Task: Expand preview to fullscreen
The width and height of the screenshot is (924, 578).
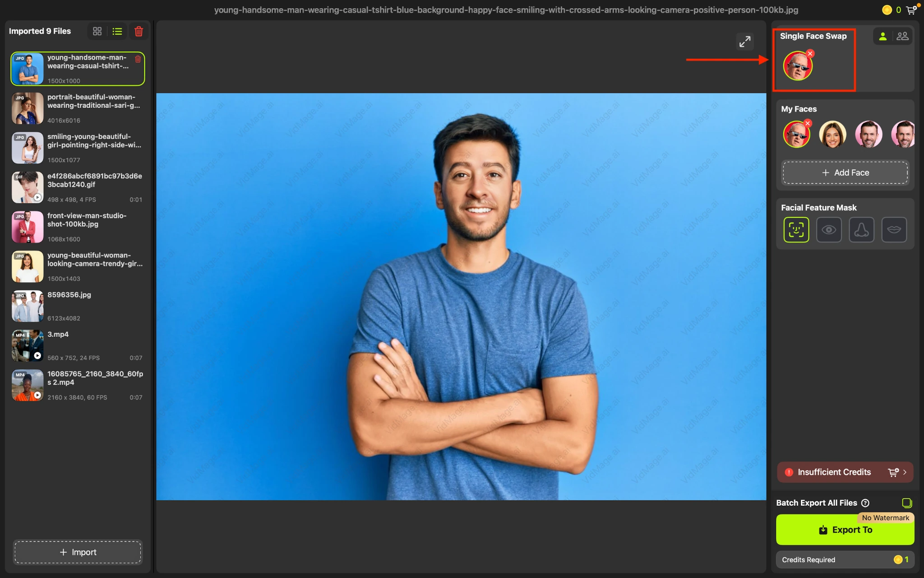Action: point(745,42)
